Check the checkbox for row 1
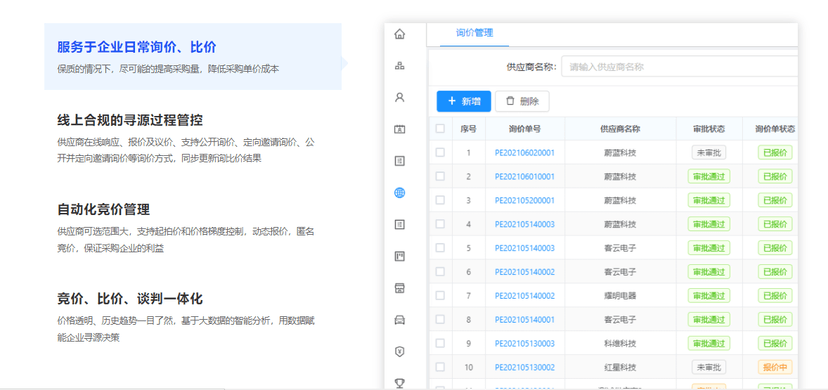 pos(440,153)
